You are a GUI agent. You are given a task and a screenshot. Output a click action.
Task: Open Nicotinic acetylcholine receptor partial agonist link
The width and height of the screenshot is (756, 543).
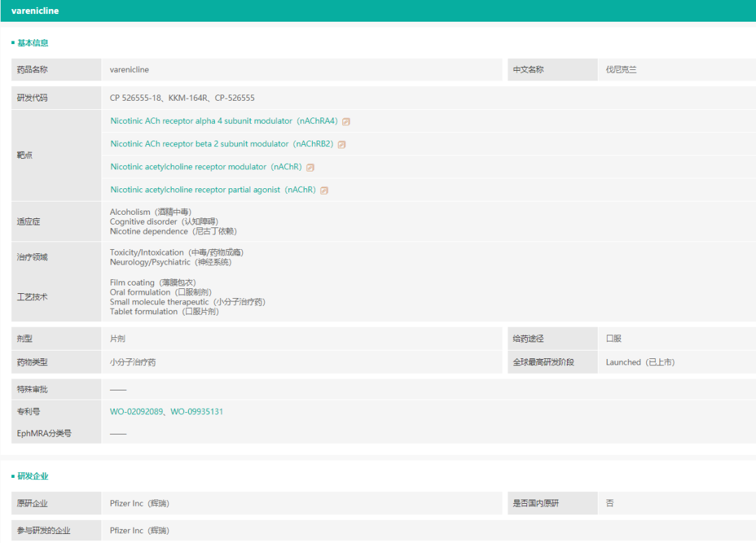213,190
